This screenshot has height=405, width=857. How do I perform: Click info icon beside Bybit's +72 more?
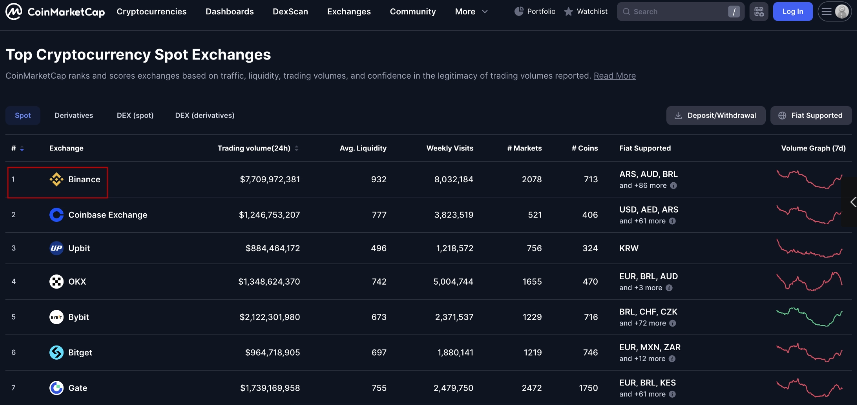[x=673, y=324]
